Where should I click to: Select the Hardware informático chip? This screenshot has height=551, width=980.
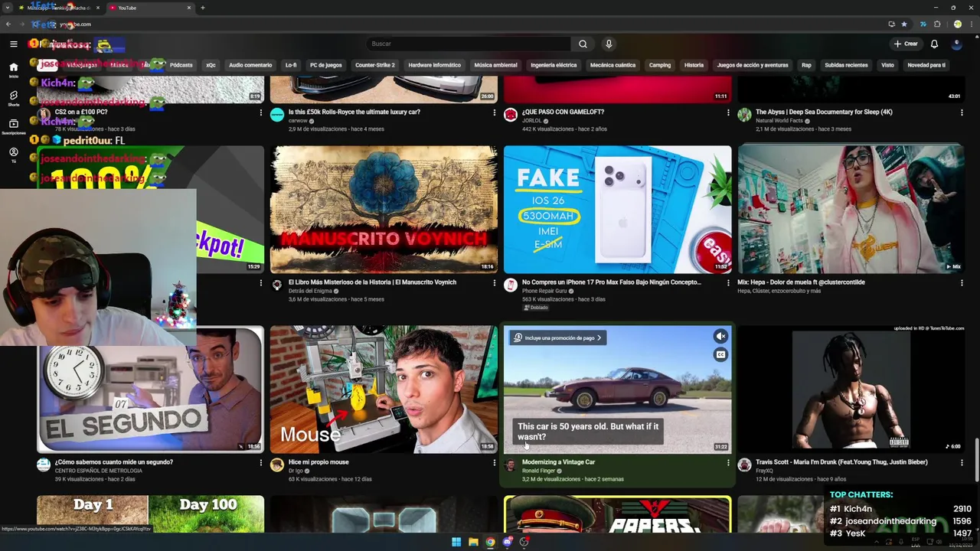tap(434, 65)
